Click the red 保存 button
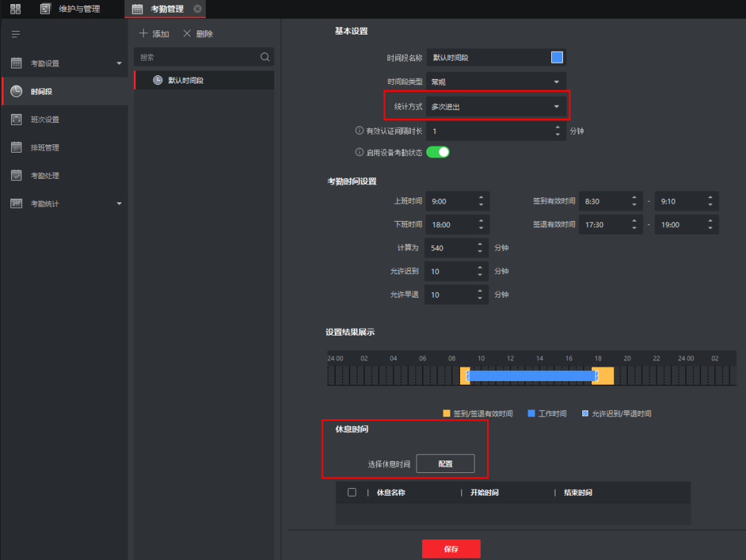This screenshot has width=746, height=560. [x=451, y=549]
